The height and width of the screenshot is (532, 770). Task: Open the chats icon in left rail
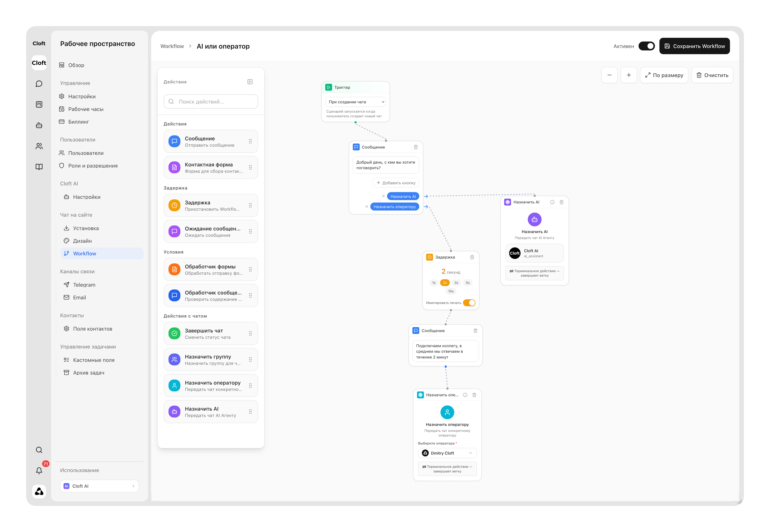tap(39, 84)
